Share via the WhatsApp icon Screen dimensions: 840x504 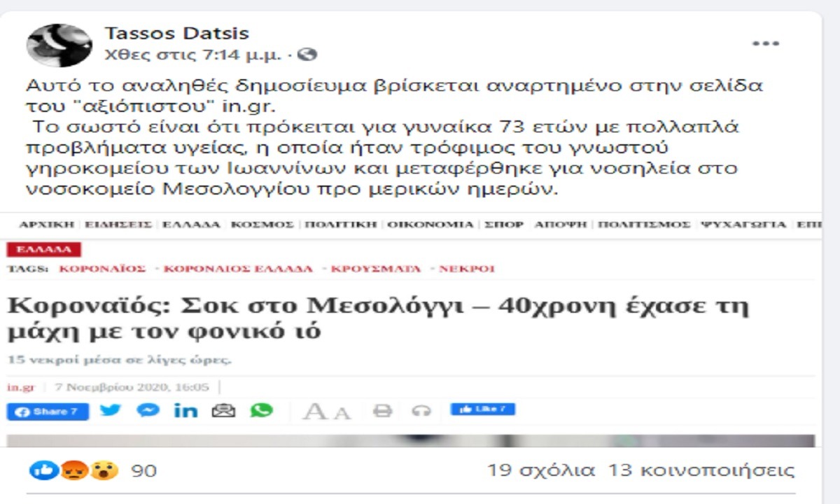pyautogui.click(x=261, y=411)
